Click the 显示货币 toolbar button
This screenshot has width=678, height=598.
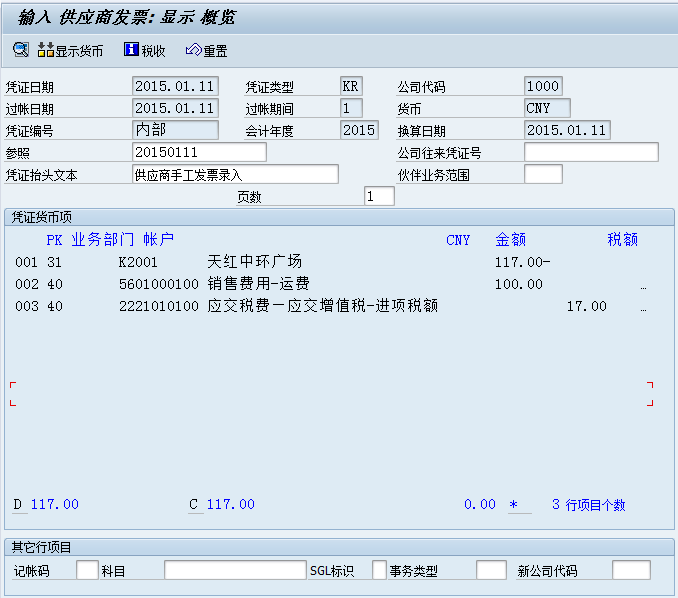[x=70, y=51]
